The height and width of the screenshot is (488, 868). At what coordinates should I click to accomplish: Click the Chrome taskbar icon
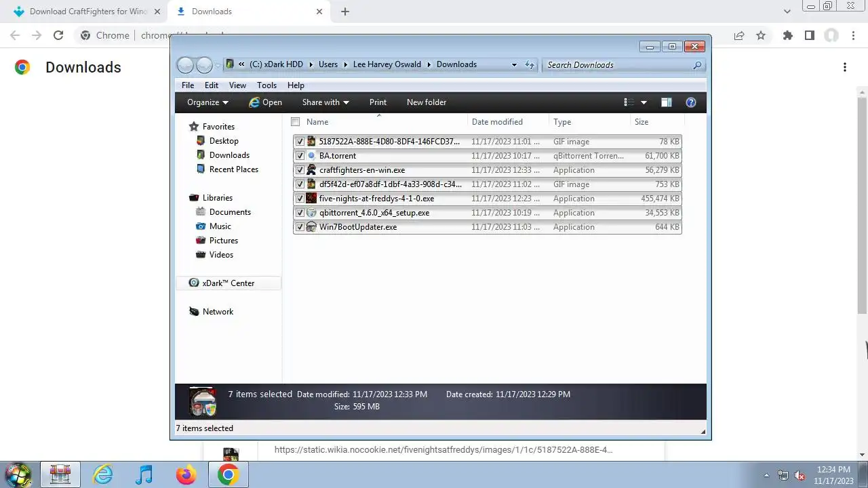pos(228,474)
